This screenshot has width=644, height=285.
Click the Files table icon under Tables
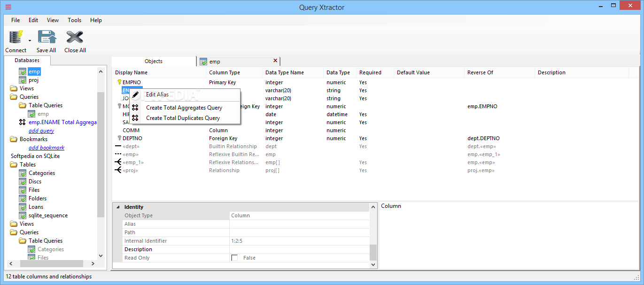coord(23,190)
